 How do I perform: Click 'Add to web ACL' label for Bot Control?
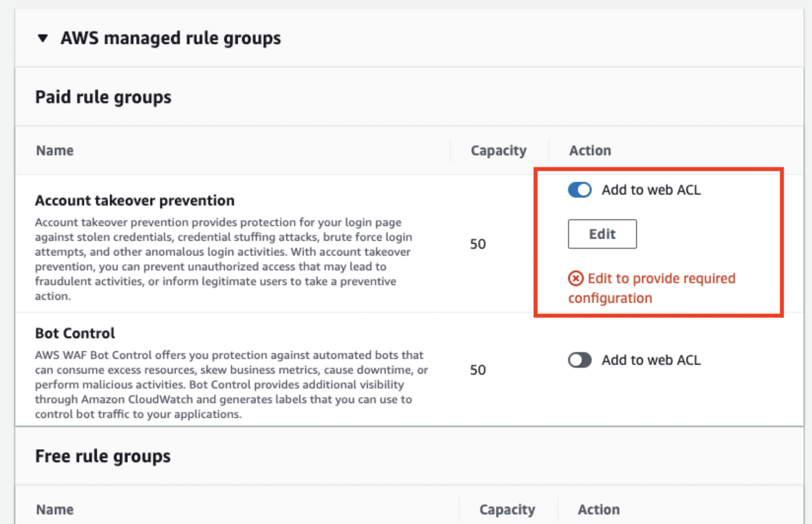[651, 360]
